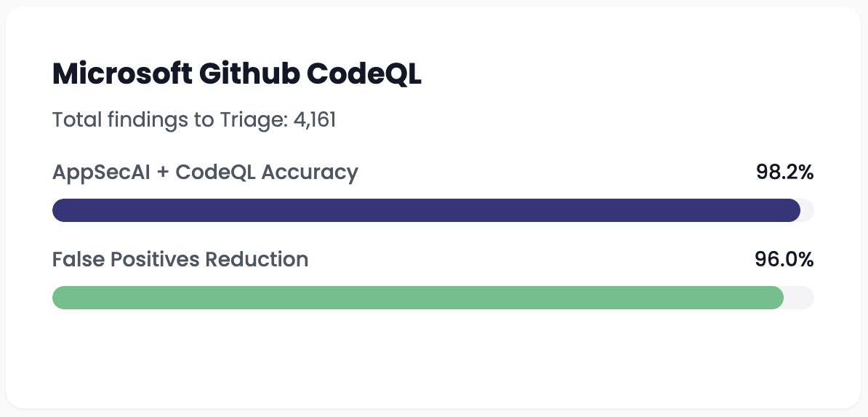The image size is (868, 417).
Task: Click the 96.0% reduction value
Action: (784, 259)
